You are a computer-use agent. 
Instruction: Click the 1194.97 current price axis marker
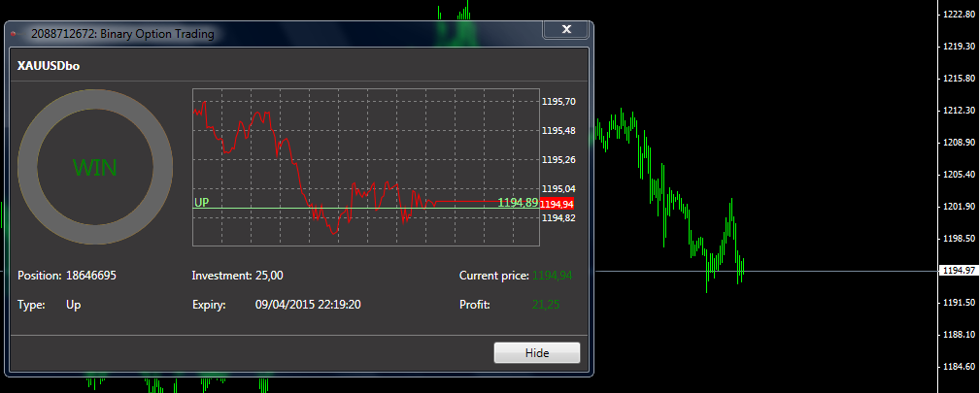pyautogui.click(x=959, y=271)
